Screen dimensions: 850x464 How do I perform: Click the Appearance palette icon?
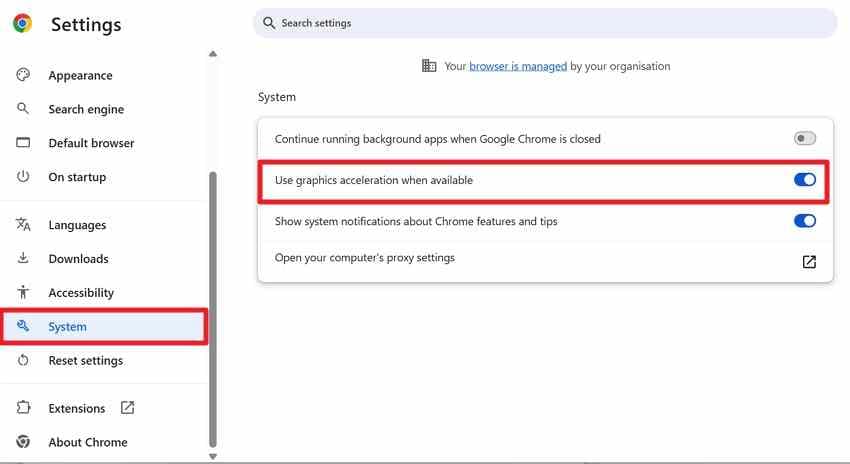23,75
